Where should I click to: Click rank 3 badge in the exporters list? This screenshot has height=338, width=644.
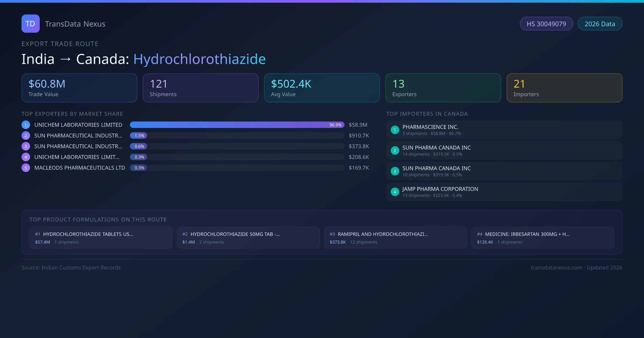pos(26,146)
